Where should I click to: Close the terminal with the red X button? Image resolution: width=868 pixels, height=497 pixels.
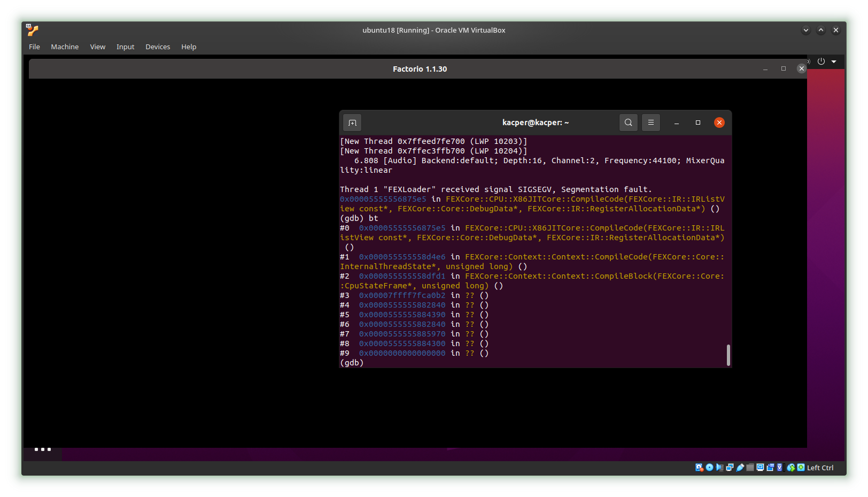[x=719, y=123]
